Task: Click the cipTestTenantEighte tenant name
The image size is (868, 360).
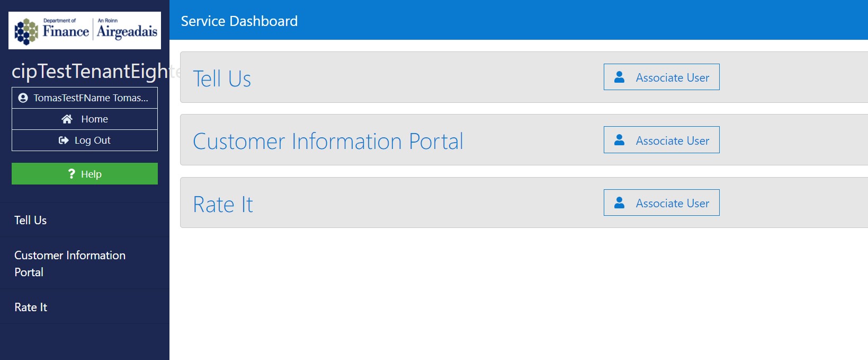Action: click(x=85, y=71)
